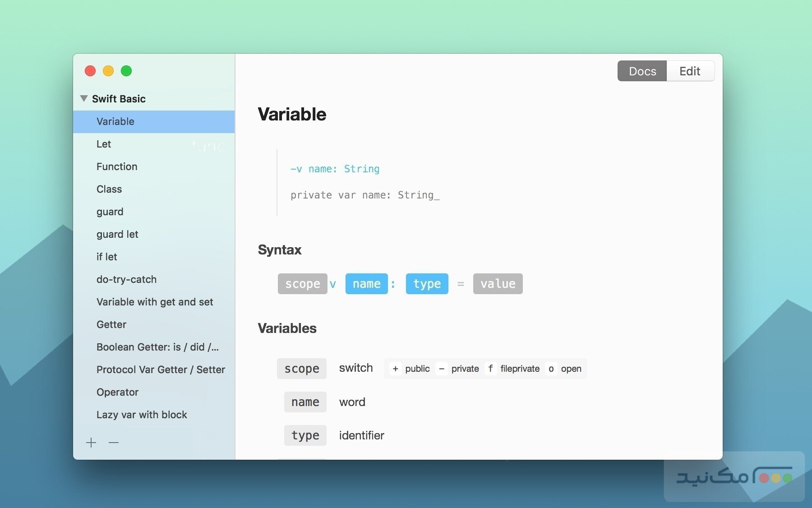Open the Lazy var with block snippet

pyautogui.click(x=142, y=415)
